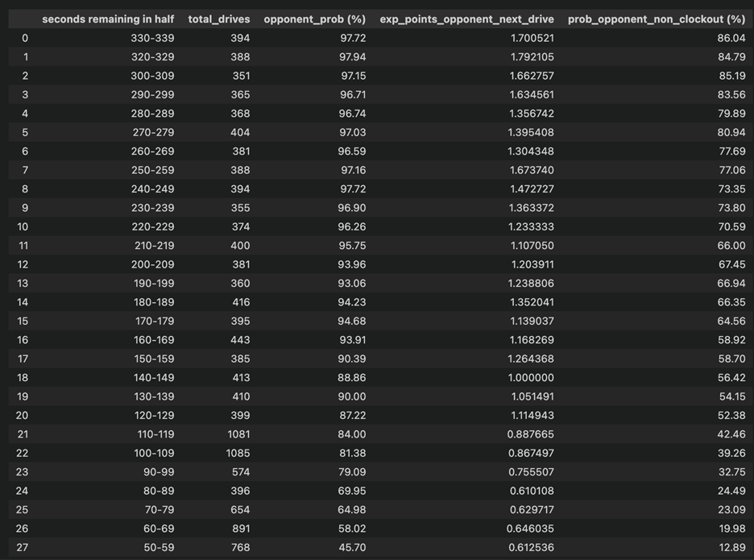
Task: Click the exp_points_opponent_next_drive column header
Action: click(466, 19)
